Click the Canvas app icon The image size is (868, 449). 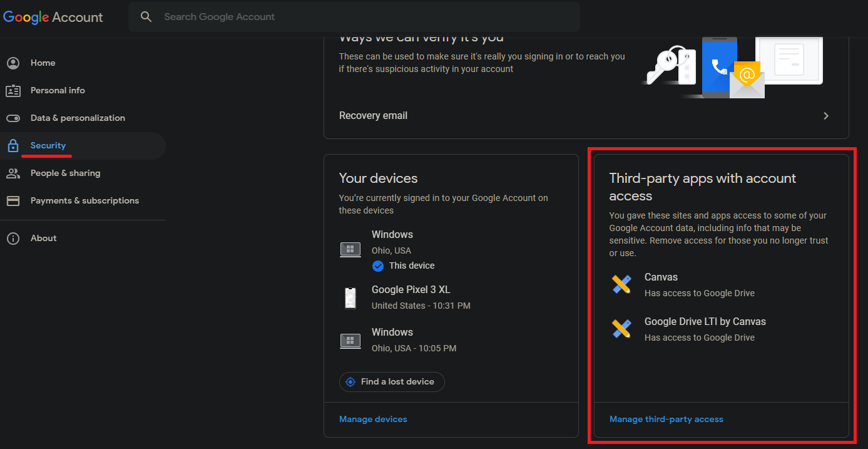point(621,284)
